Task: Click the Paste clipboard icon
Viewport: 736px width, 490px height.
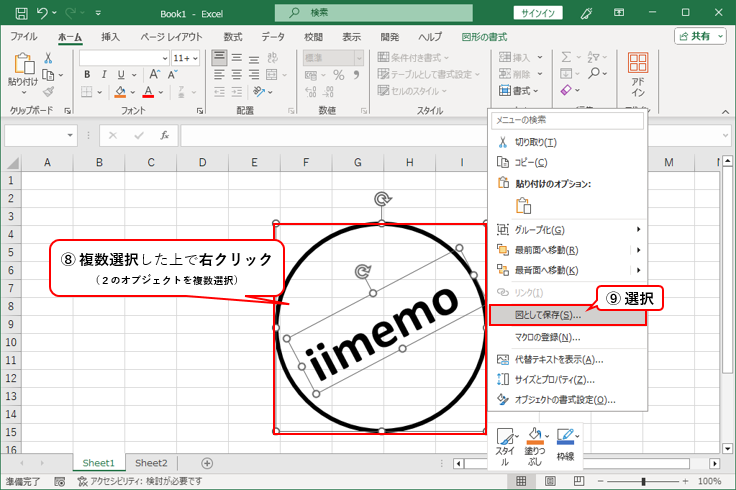Action: click(23, 63)
